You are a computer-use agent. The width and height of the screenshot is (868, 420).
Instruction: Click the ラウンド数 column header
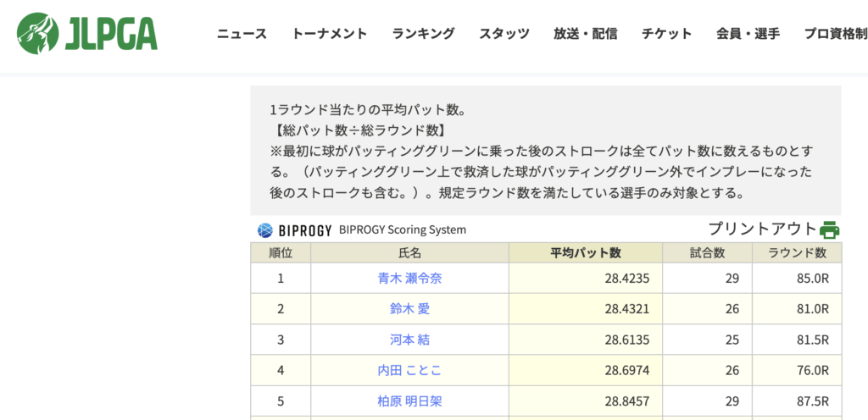pyautogui.click(x=797, y=252)
